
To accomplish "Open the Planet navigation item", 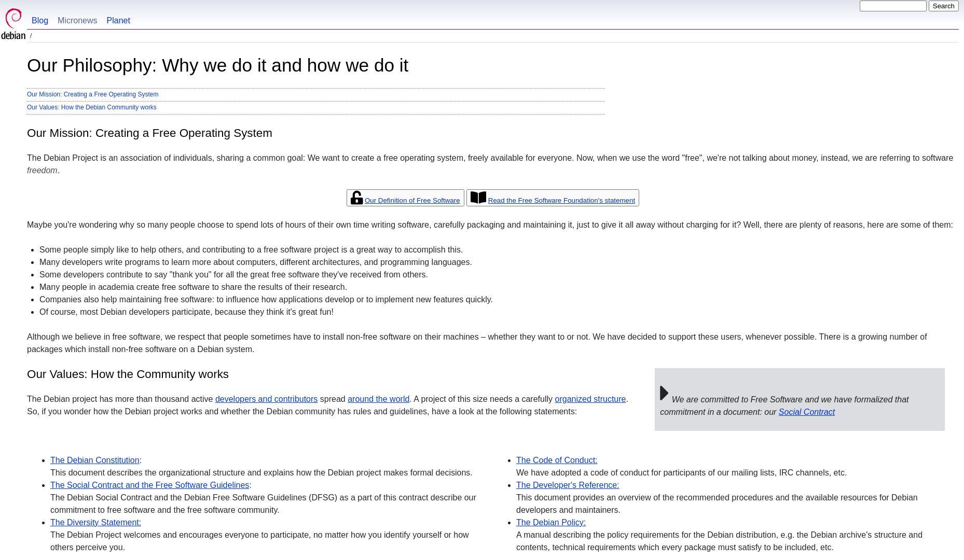I will coord(118,21).
